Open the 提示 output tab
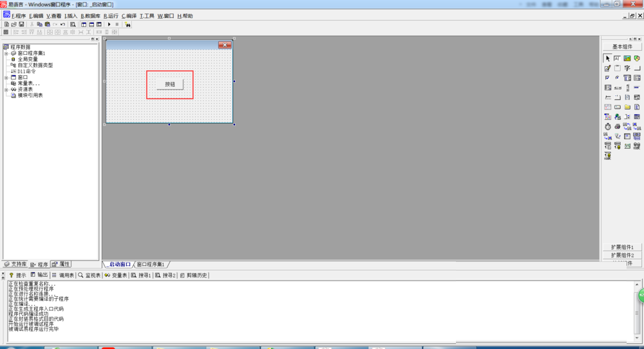The image size is (644, 349). 17,275
